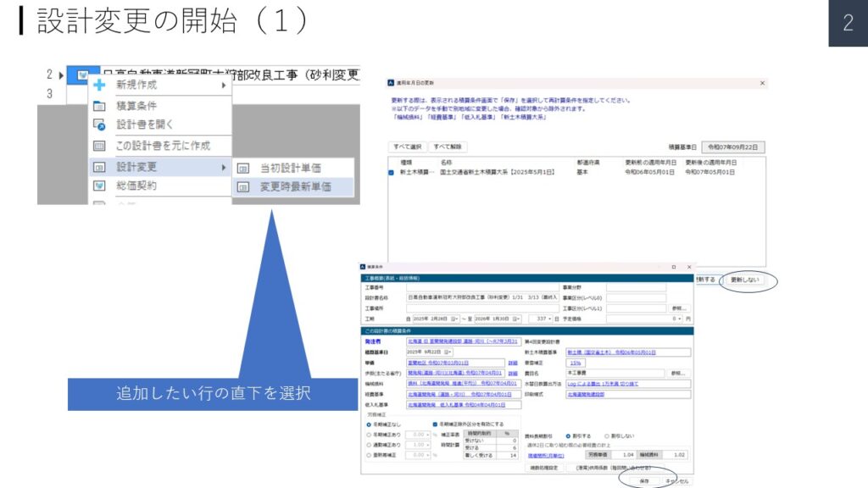This screenshot has width=868, height=488.
Task: Select the 冬期補正なし radio button
Action: pyautogui.click(x=369, y=424)
